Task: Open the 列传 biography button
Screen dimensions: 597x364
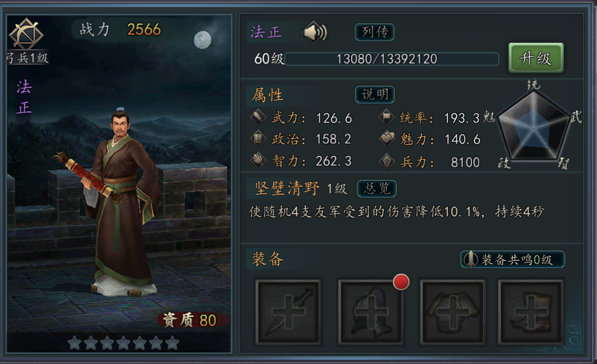Action: coord(375,32)
